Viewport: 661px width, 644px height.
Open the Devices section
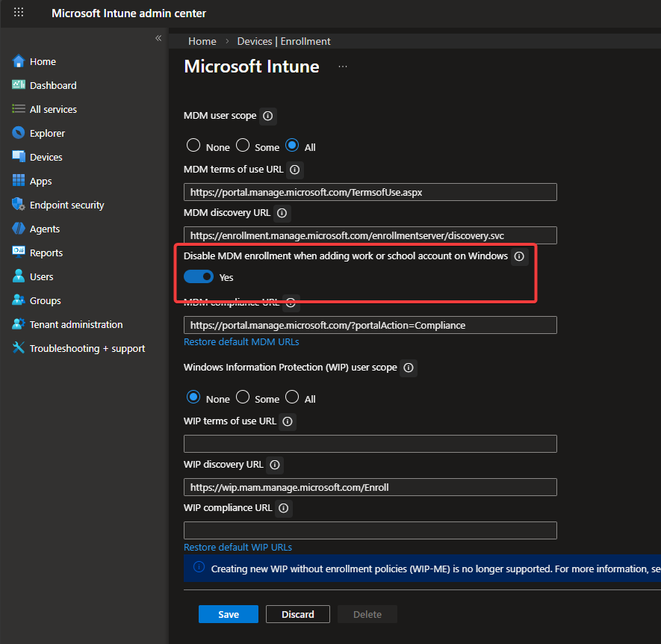(x=46, y=158)
